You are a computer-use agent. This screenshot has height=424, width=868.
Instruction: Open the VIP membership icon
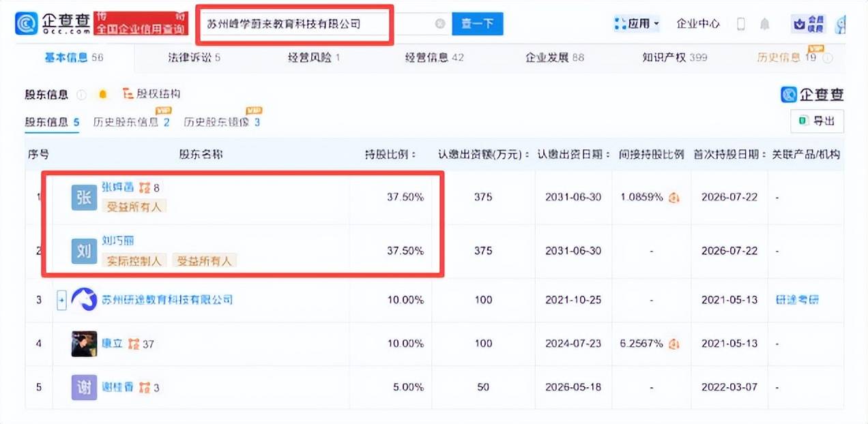809,24
